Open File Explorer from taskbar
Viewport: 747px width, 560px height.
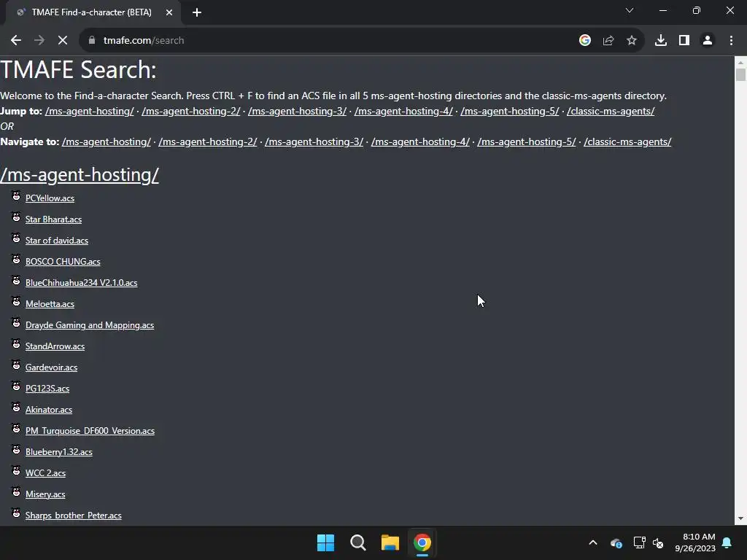390,542
